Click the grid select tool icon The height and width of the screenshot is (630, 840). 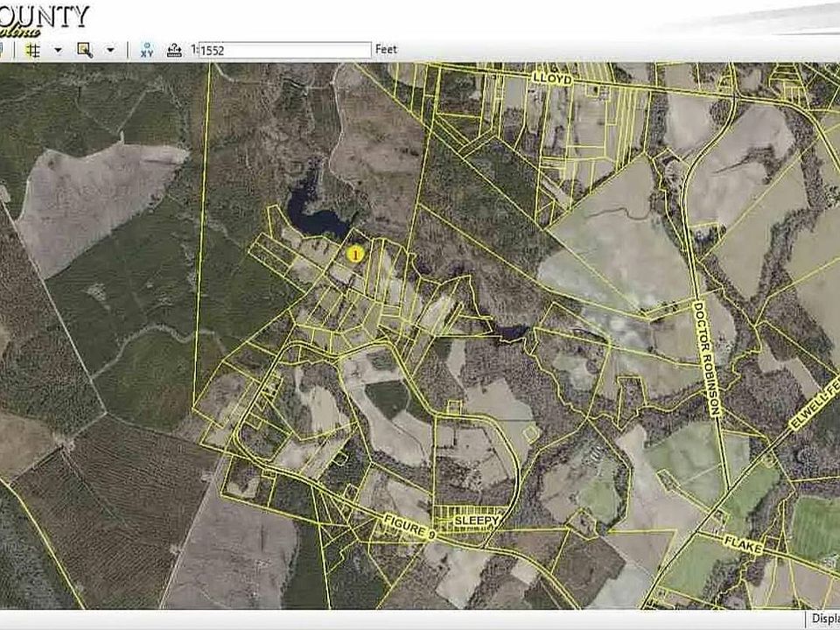(33, 51)
